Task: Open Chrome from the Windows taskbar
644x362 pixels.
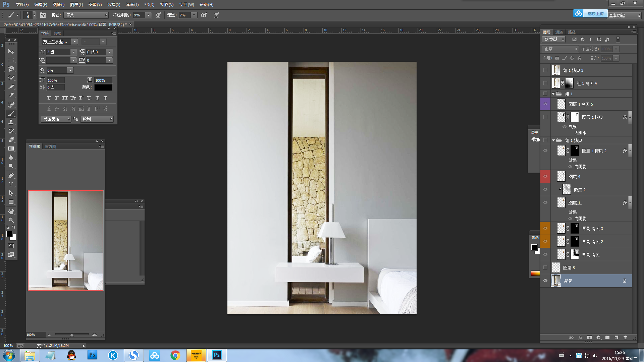Action: tap(175, 355)
